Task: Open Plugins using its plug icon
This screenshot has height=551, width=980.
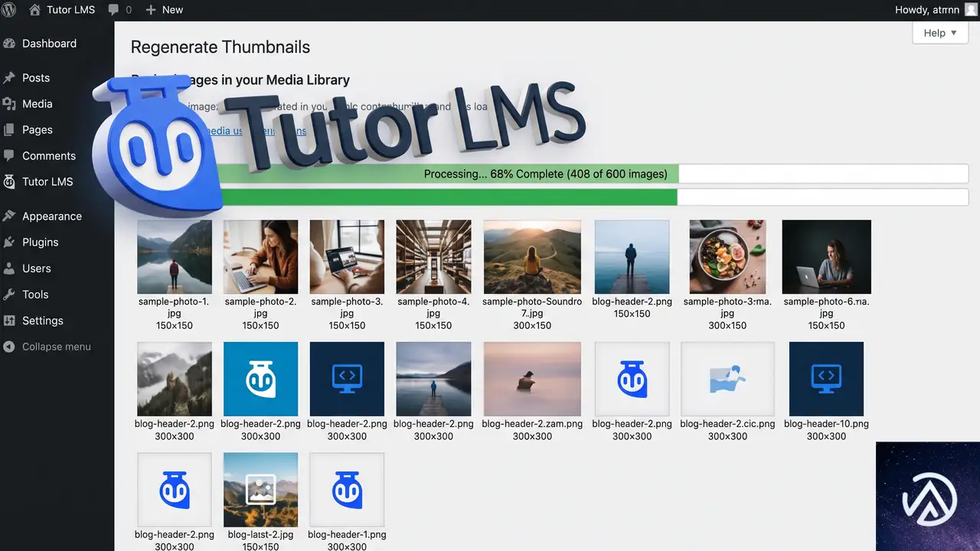Action: coord(9,243)
